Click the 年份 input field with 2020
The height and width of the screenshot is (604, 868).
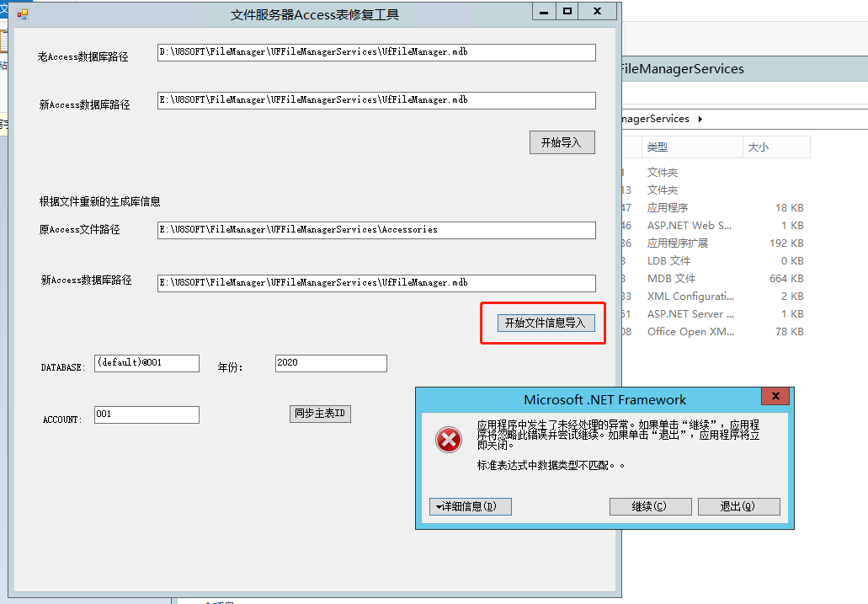331,364
